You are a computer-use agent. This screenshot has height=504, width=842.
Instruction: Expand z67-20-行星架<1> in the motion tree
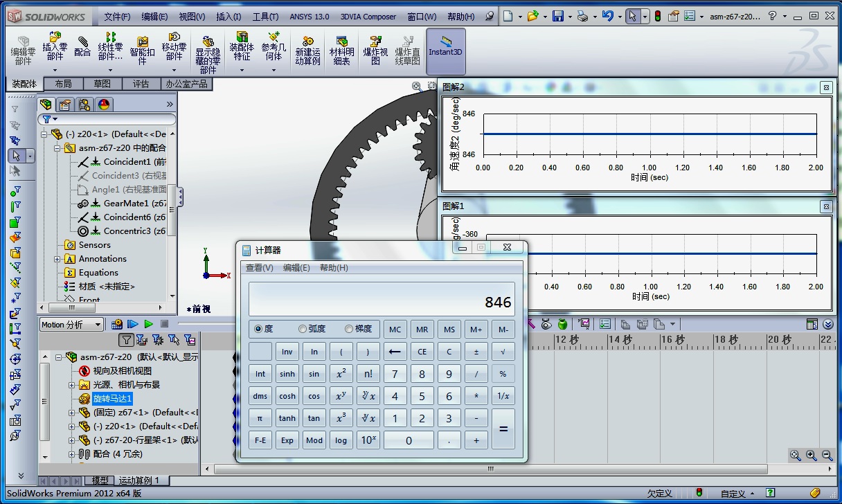(x=71, y=440)
